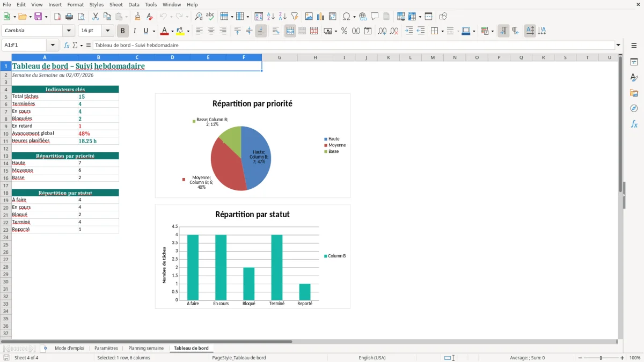
Task: Switch to the Planning semaine sheet tab
Action: [146, 349]
